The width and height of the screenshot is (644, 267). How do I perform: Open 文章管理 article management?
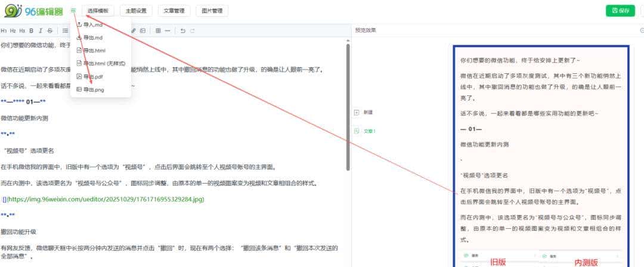174,11
